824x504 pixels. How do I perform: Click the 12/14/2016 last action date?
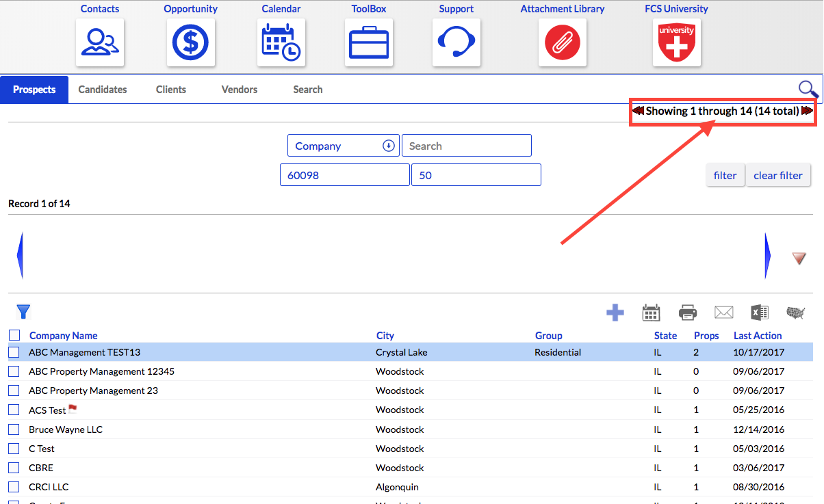click(x=759, y=429)
